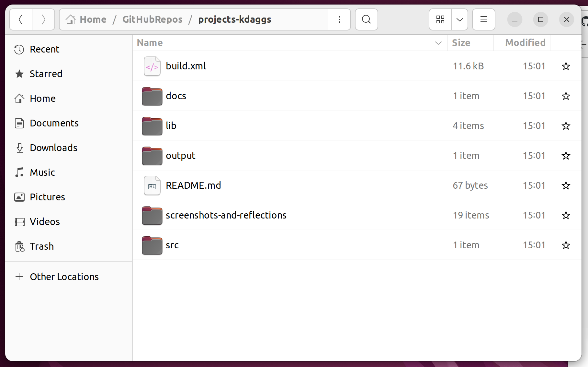
Task: Select the lib folder icon
Action: [x=152, y=126]
